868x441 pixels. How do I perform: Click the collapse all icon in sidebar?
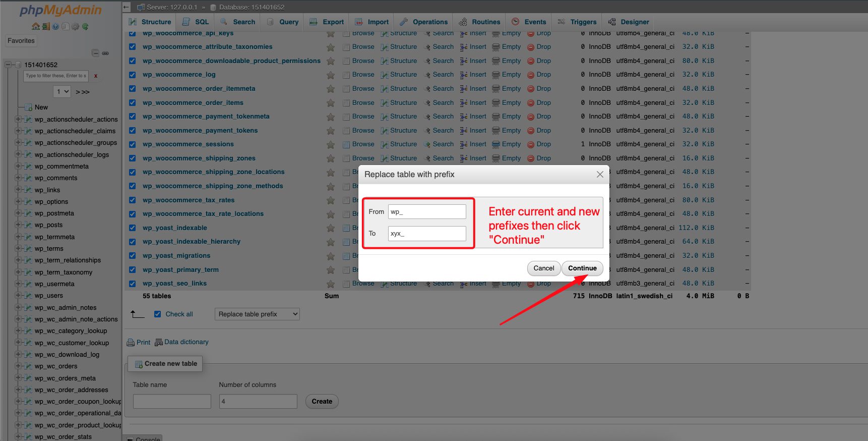[x=95, y=53]
